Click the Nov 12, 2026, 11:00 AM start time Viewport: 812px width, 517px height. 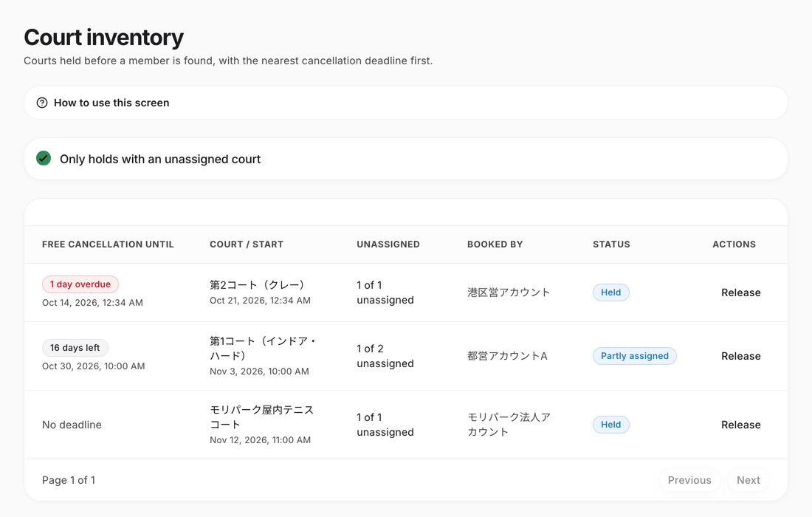point(260,440)
